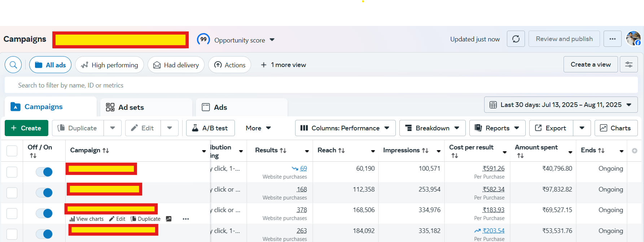Sort the Amount spent column
644x242 pixels.
pos(520,156)
